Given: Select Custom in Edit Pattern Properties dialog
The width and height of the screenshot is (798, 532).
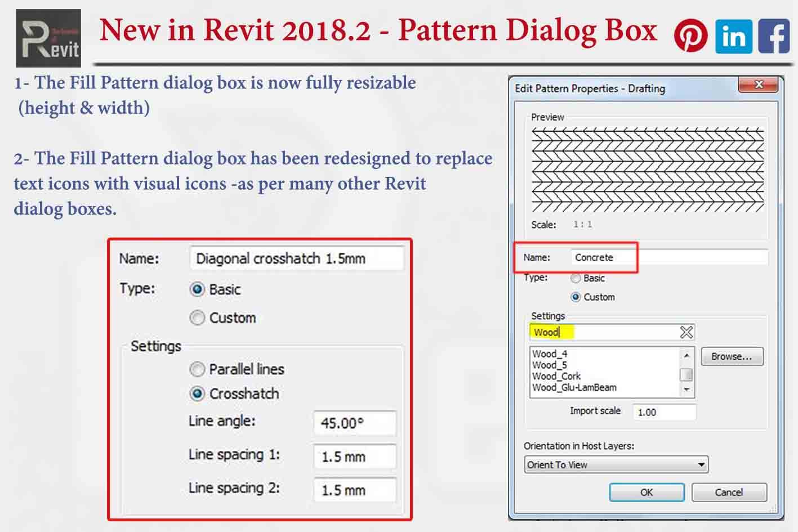Looking at the screenshot, I should (x=576, y=297).
